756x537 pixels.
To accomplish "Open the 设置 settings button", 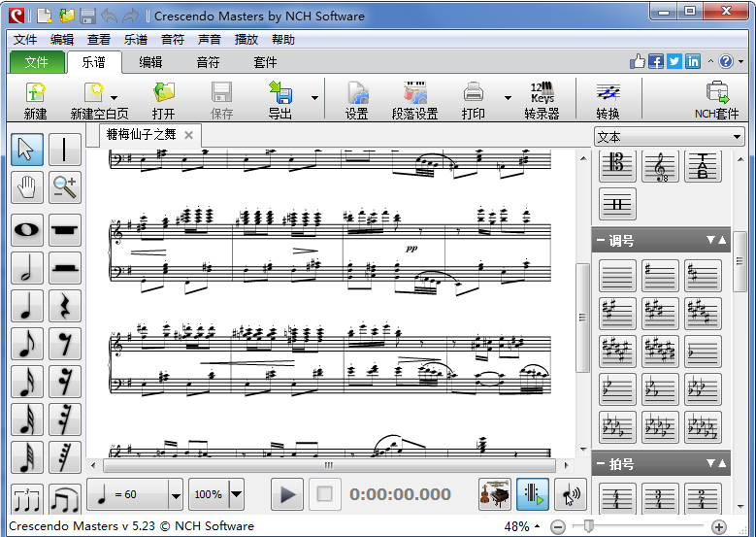I will click(357, 100).
